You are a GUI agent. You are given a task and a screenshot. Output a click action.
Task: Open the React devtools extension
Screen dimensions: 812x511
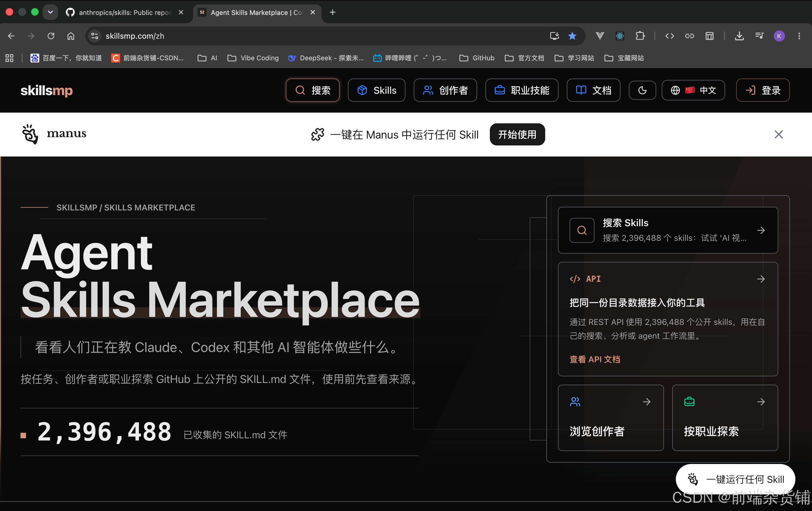(x=620, y=36)
